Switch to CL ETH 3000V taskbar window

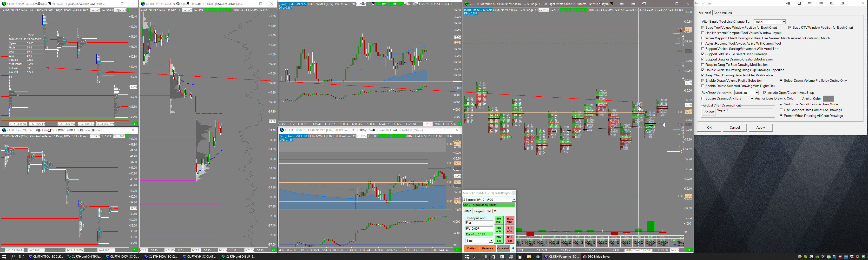(161, 257)
